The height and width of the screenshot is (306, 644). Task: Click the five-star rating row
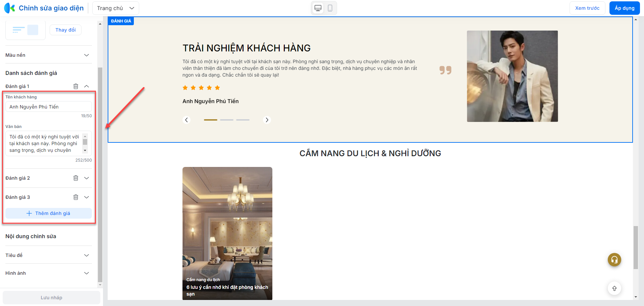tap(201, 88)
